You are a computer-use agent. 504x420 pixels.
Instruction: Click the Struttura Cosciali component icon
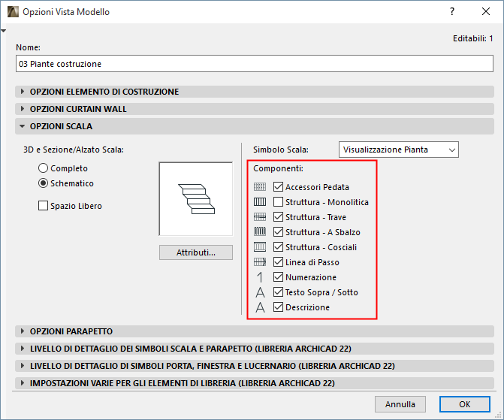point(260,247)
